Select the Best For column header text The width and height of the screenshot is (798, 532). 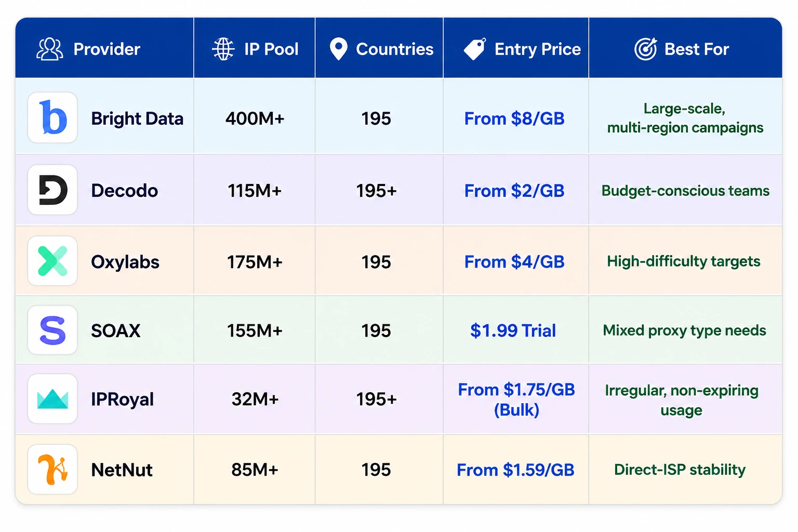tap(697, 49)
